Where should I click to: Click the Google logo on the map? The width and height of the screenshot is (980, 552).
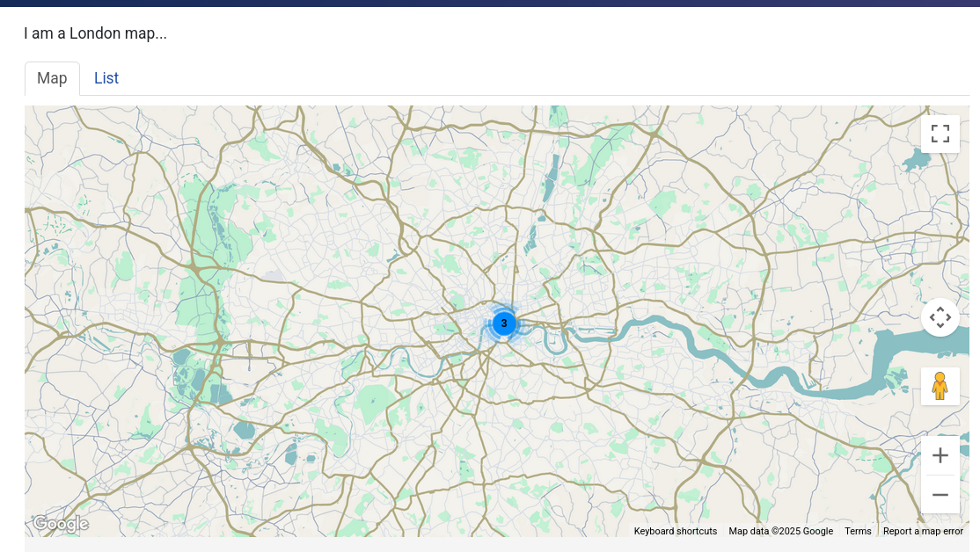(61, 524)
